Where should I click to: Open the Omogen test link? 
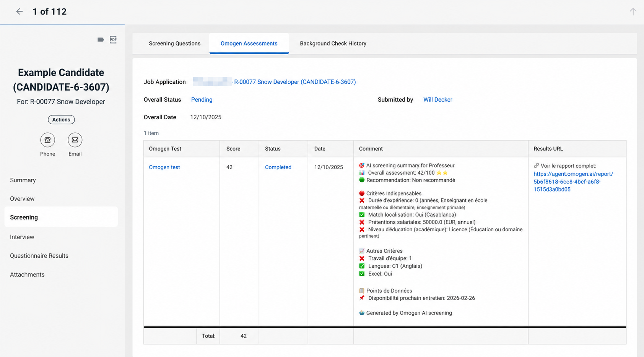[164, 167]
